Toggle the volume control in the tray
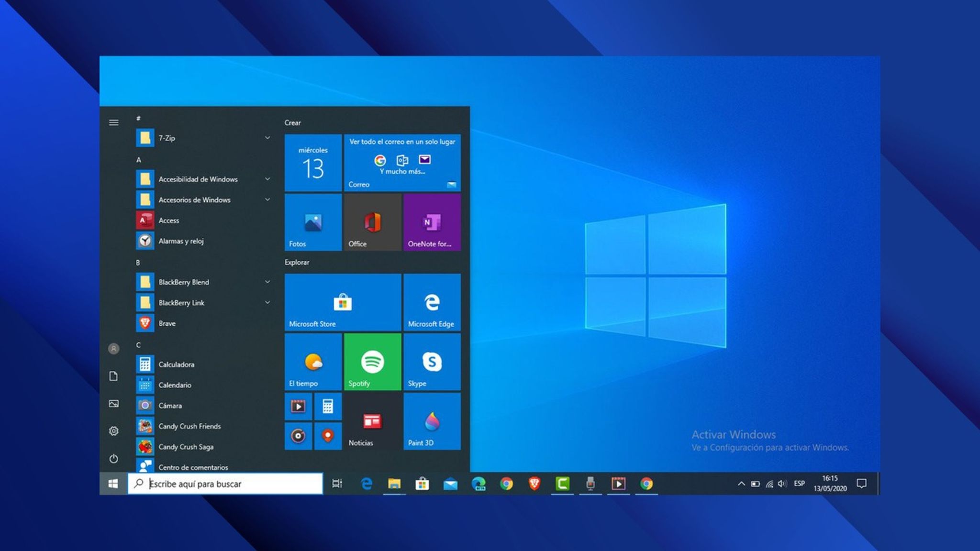 coord(782,484)
